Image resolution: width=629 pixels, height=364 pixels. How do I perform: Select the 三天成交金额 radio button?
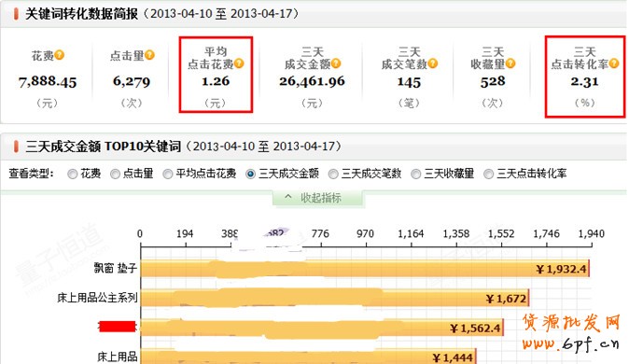(x=251, y=175)
